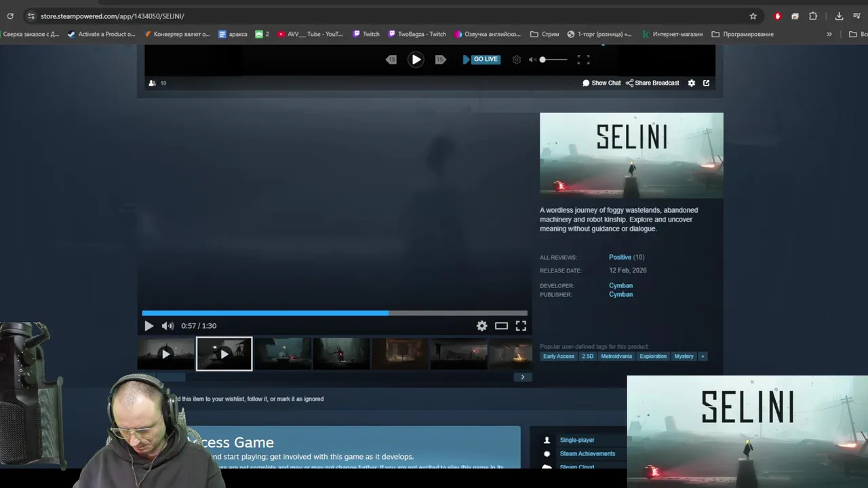Select the 2.5D tag
The image size is (868, 488).
[x=587, y=356]
